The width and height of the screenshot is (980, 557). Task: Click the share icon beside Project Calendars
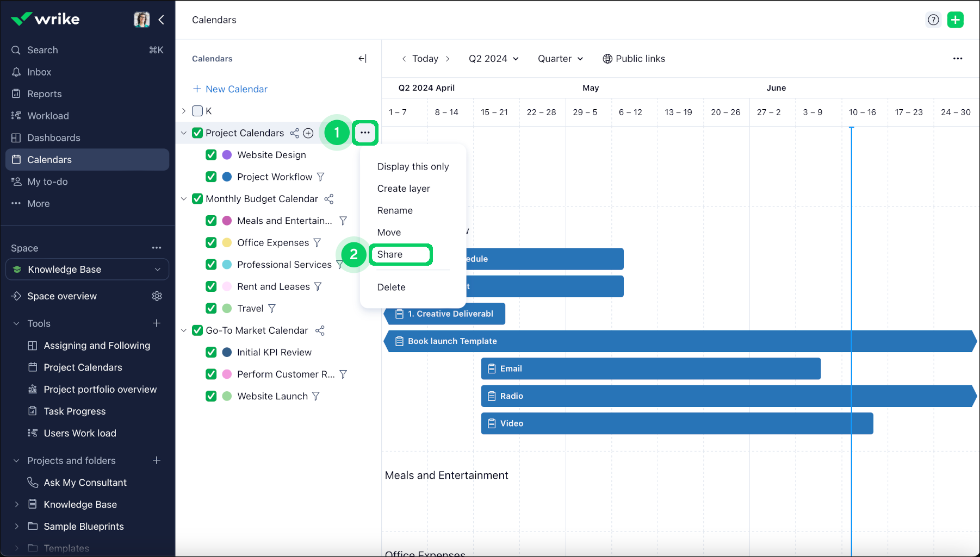coord(294,133)
